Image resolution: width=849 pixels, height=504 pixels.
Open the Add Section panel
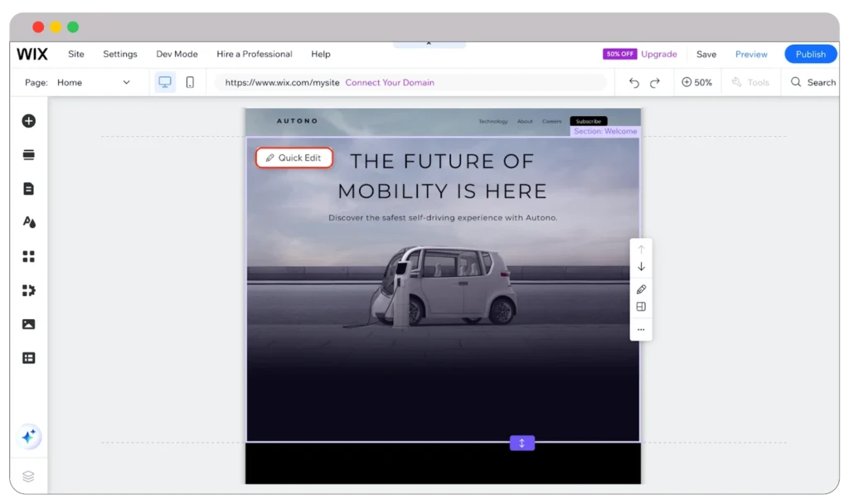29,154
